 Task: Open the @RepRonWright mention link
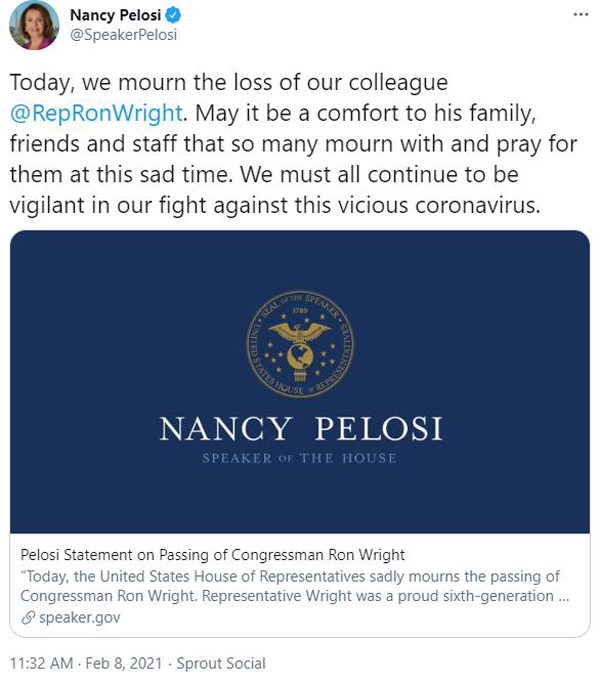96,113
